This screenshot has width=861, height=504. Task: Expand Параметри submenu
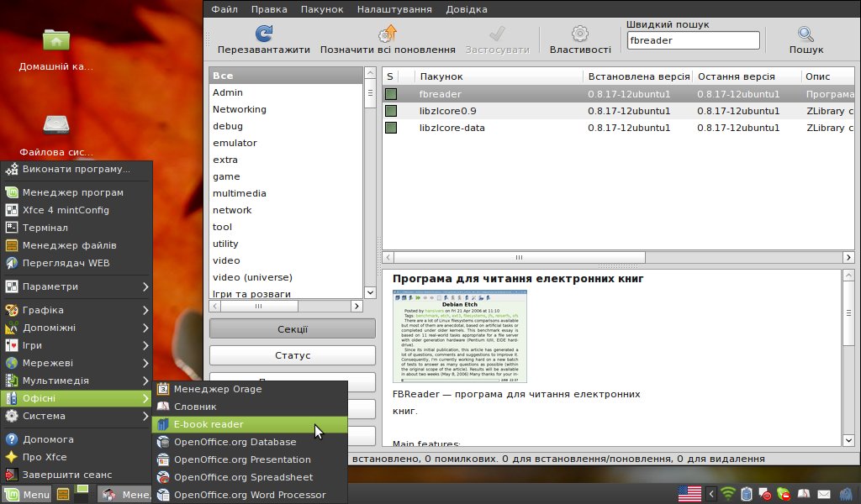click(77, 286)
